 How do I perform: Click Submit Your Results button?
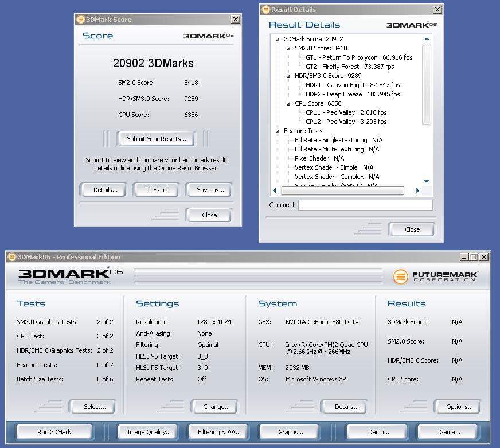pyautogui.click(x=156, y=139)
